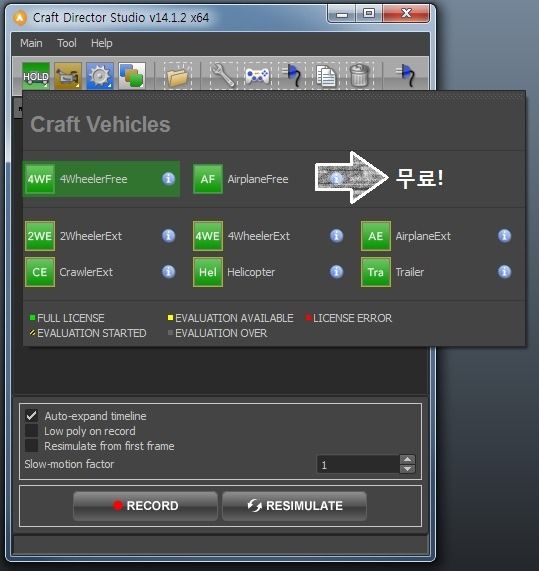Viewport: 539px width, 571px height.
Task: Select the 4WF 4WheelerFree vehicle
Action: tap(101, 179)
